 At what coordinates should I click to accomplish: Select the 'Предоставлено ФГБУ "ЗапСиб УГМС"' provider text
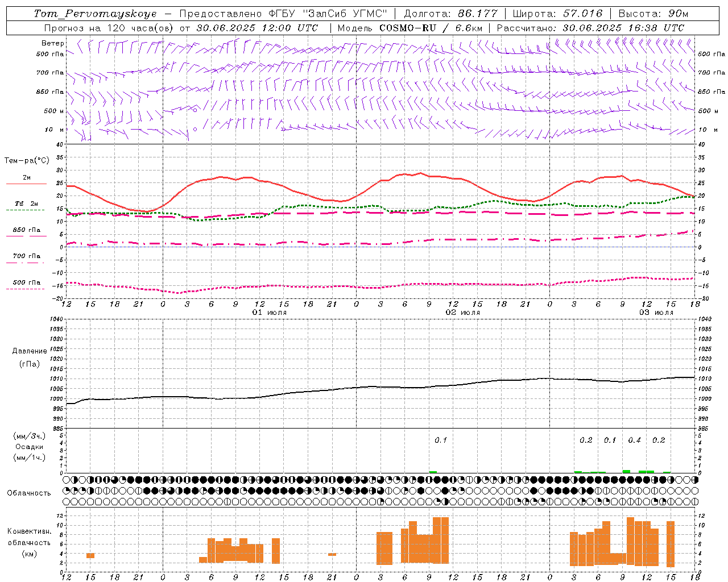283,14
